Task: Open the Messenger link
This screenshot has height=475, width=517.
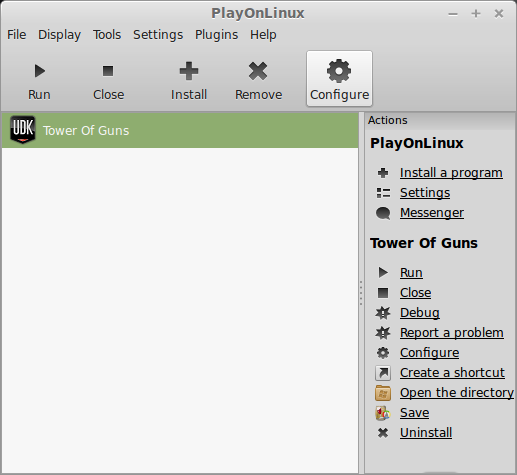Action: click(x=432, y=213)
